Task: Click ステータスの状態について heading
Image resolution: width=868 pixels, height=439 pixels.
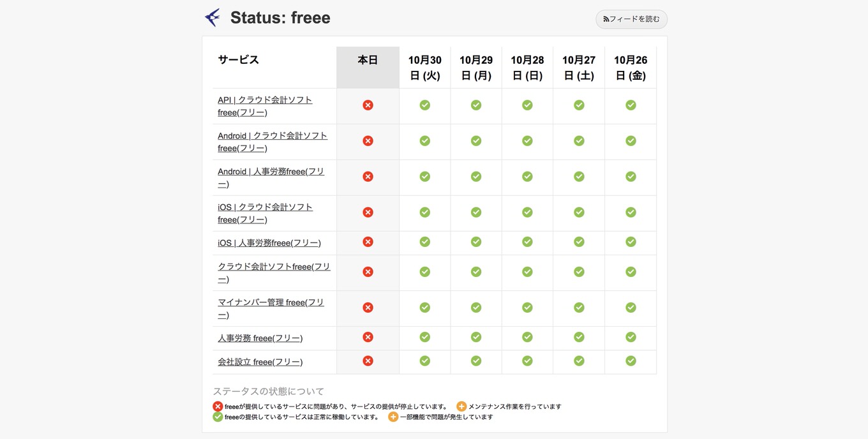Action: click(269, 391)
